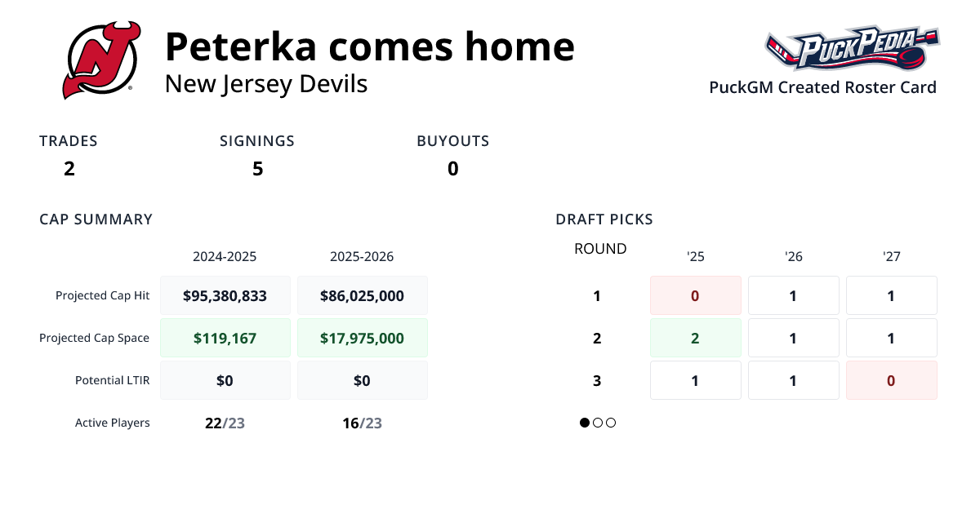Select the Potential LTIR $0 cell
The width and height of the screenshot is (980, 514).
pyautogui.click(x=225, y=379)
